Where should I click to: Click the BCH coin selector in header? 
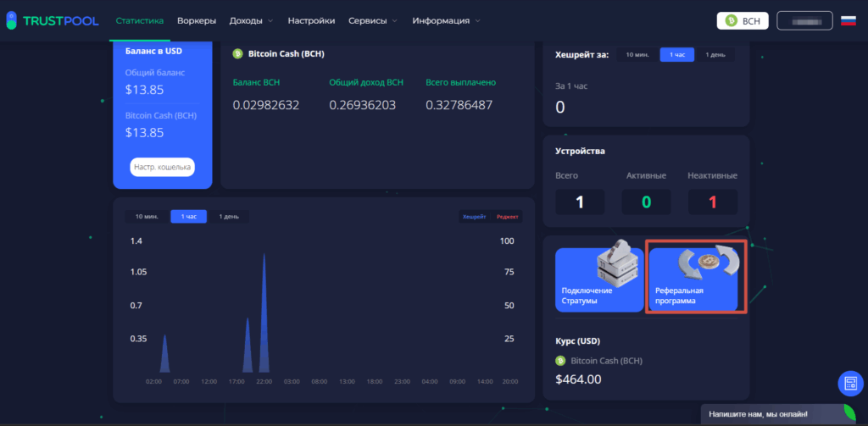742,20
